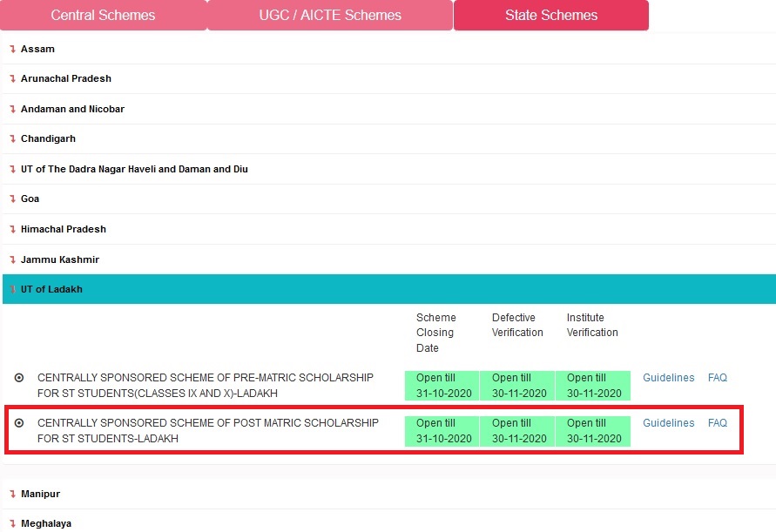
Task: Open Guidelines for Post Matric Scholarship scheme
Action: click(668, 423)
